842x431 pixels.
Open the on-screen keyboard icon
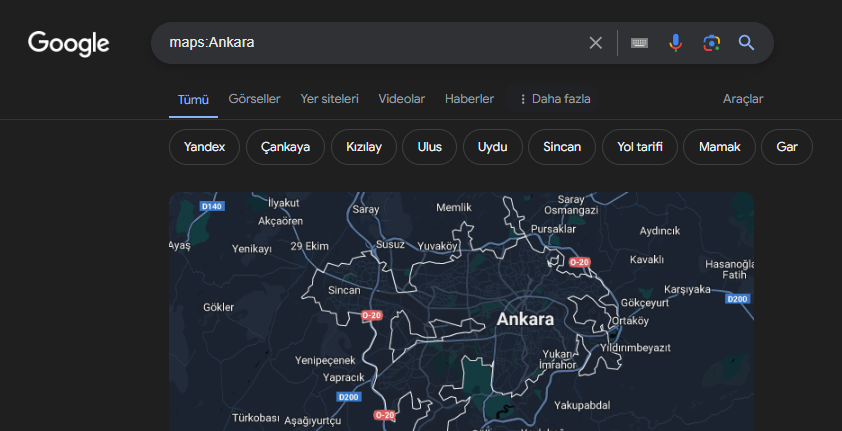click(x=640, y=43)
